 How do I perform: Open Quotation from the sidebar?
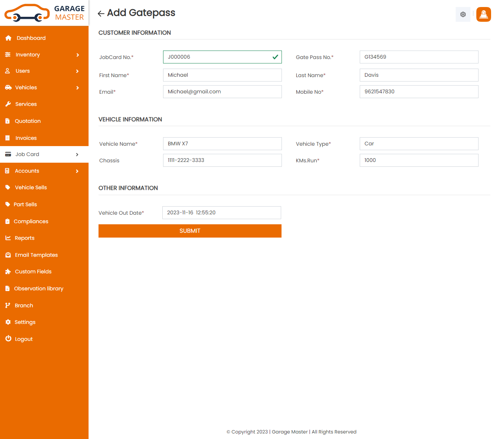[x=28, y=121]
